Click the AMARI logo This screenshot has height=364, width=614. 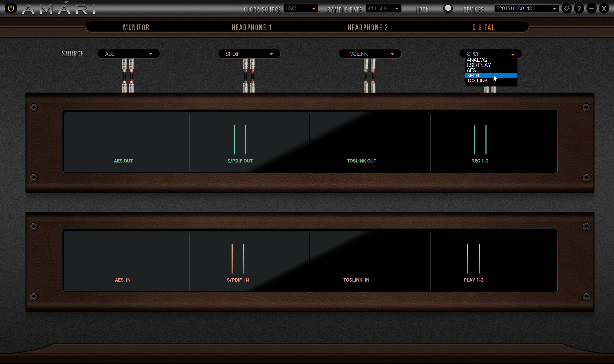click(x=59, y=9)
